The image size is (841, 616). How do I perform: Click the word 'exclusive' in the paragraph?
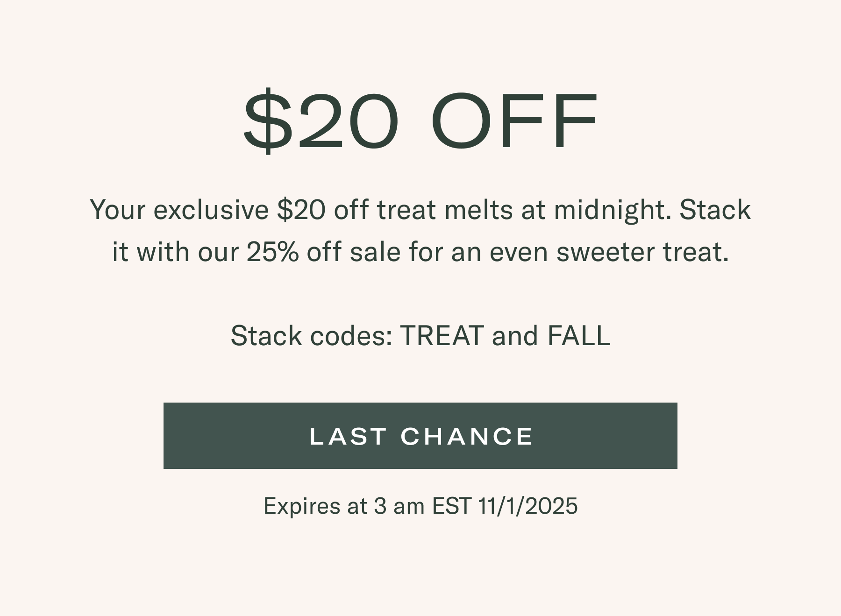[x=211, y=210]
